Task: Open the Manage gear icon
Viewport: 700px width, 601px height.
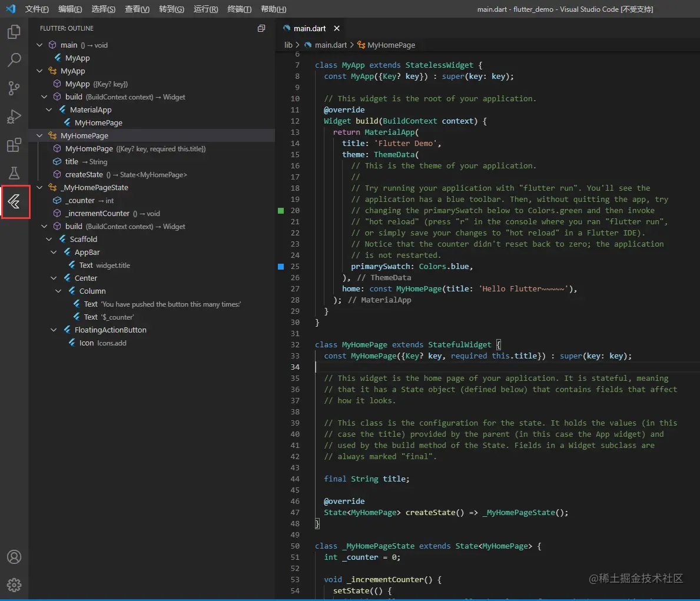Action: [x=14, y=585]
